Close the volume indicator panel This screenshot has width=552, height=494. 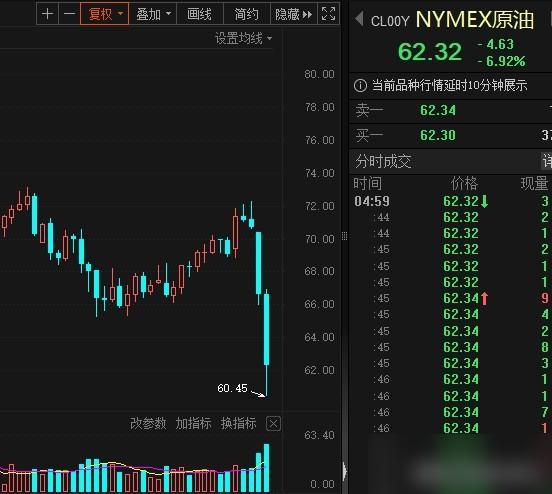(274, 424)
